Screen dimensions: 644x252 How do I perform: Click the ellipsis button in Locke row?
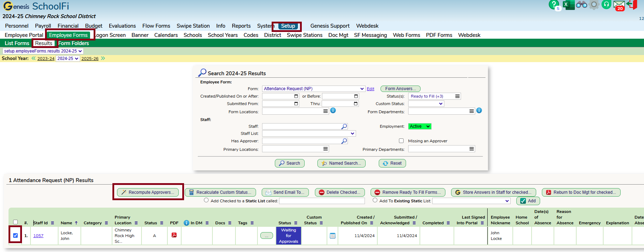click(266, 236)
